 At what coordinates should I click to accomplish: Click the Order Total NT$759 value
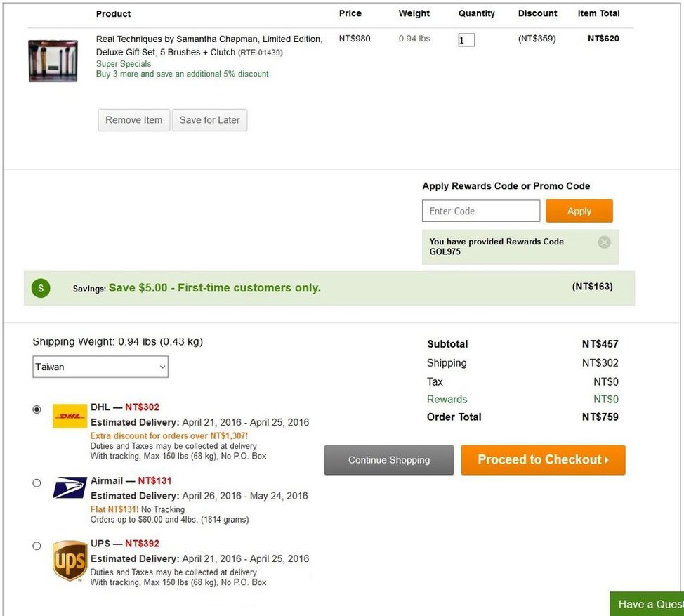point(600,417)
